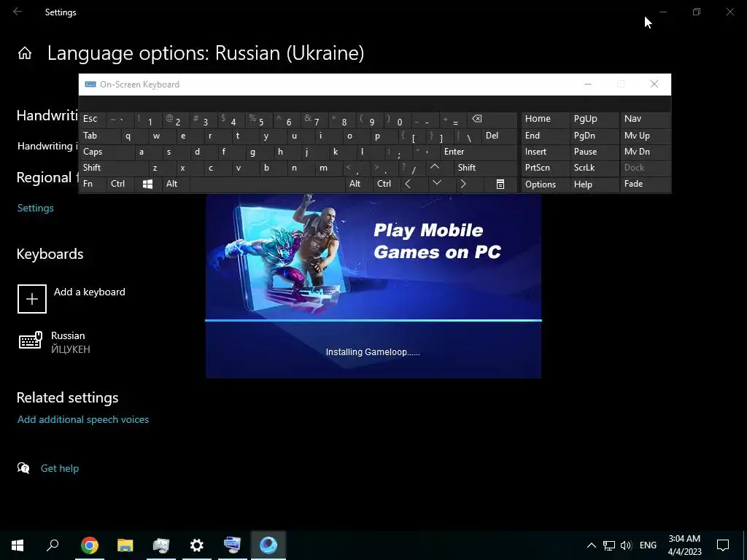747x560 pixels.
Task: Go back with the Settings back arrow
Action: [x=18, y=12]
